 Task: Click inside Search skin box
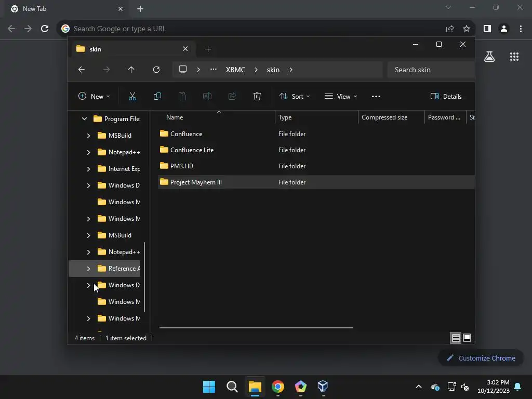click(x=431, y=70)
